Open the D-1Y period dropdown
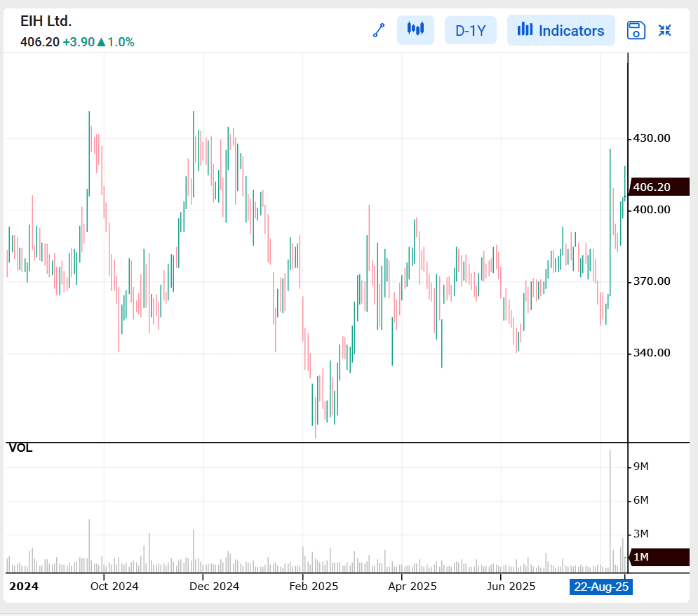698x616 pixels. (471, 30)
